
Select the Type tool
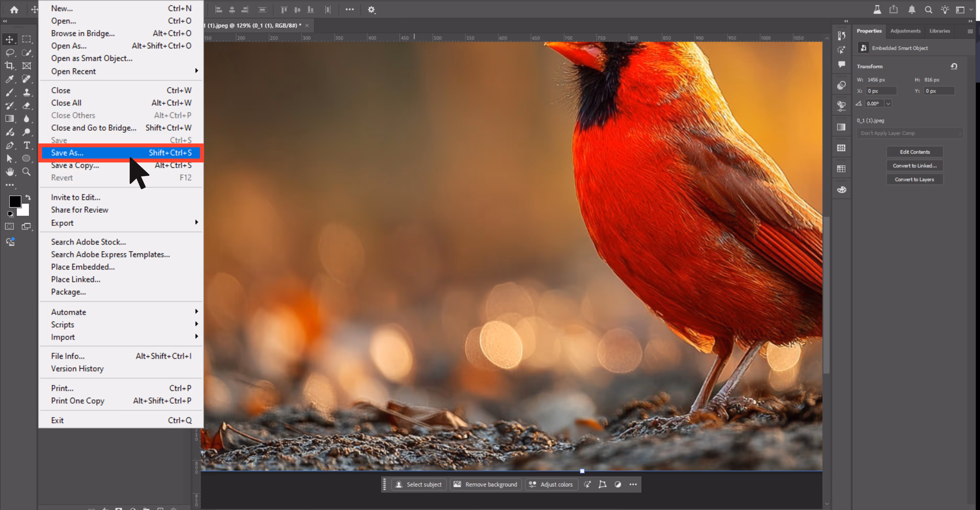click(x=27, y=145)
